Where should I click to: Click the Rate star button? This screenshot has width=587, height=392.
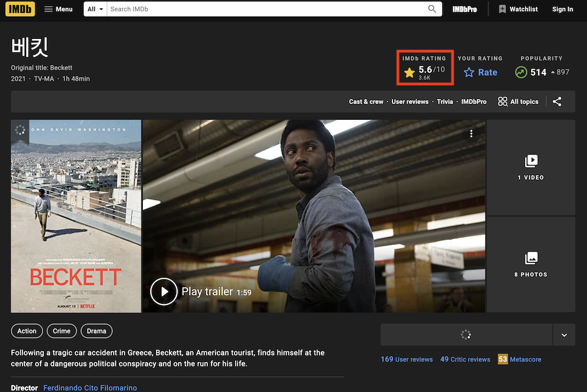tap(480, 72)
